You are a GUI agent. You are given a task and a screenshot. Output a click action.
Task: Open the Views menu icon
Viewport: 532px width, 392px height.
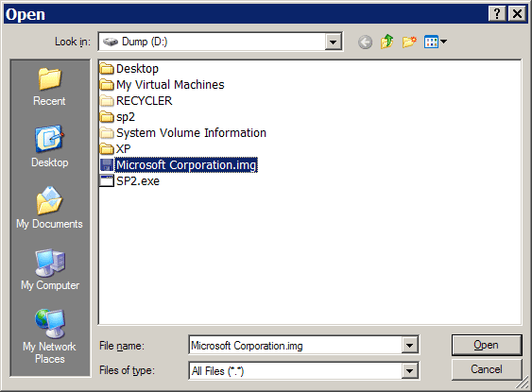436,43
